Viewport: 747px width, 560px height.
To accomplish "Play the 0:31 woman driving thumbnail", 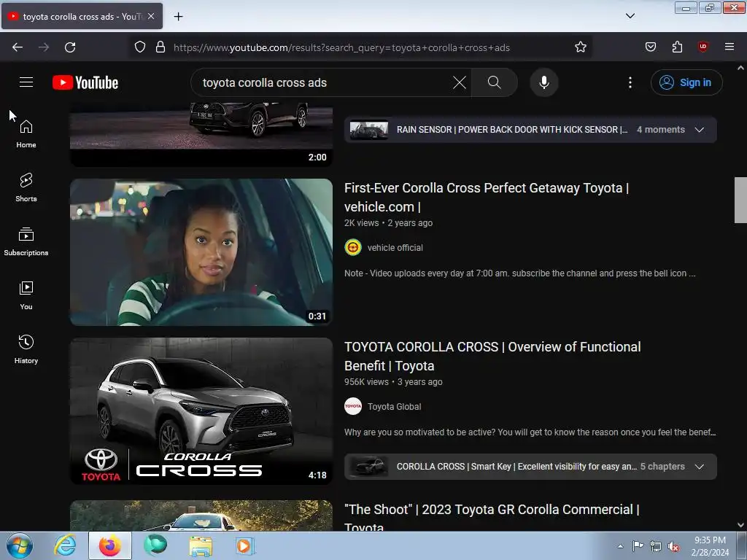I will click(201, 252).
